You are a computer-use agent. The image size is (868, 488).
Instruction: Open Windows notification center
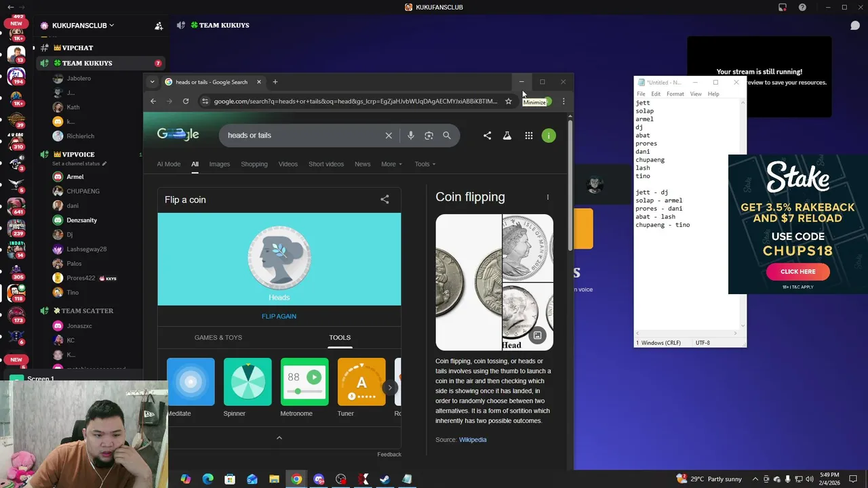coord(854,479)
